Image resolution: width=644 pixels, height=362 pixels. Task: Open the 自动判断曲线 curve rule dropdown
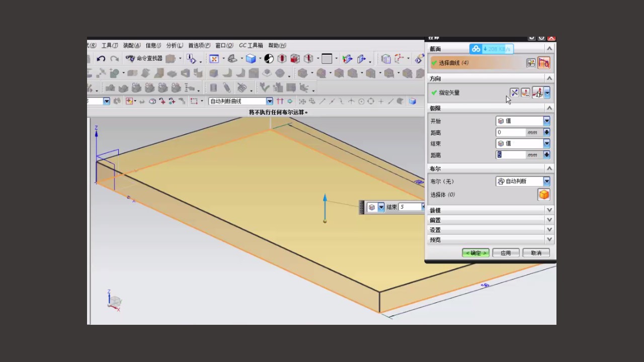pos(270,101)
